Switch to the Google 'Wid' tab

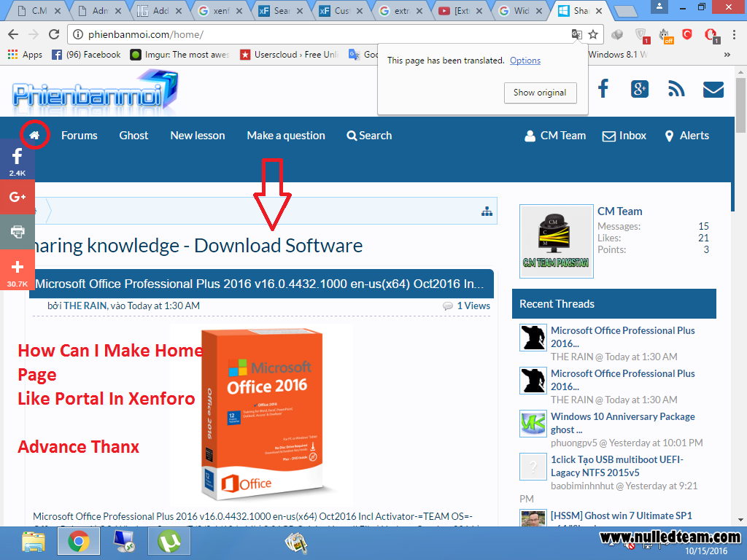point(521,10)
